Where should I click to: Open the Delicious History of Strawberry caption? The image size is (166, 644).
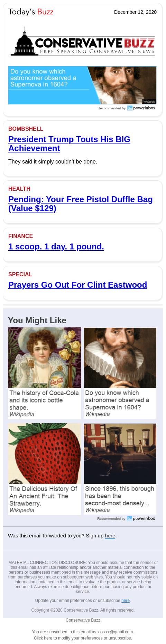tap(44, 499)
